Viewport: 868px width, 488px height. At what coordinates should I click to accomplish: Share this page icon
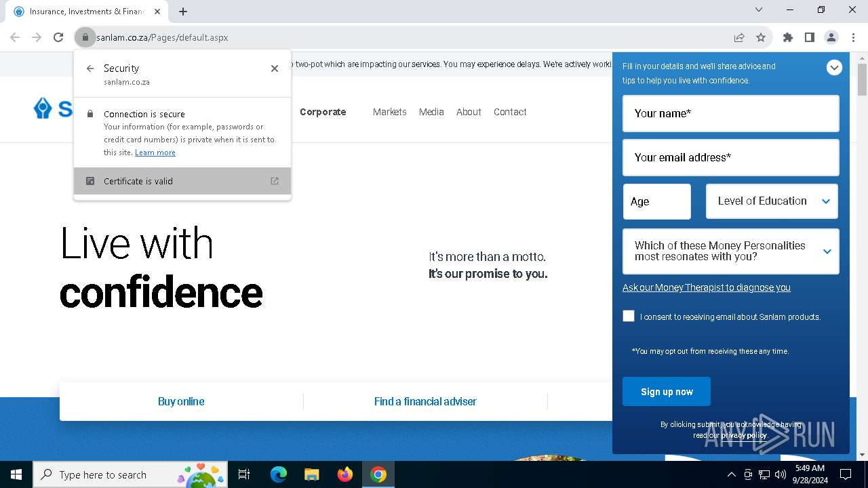pyautogui.click(x=739, y=37)
